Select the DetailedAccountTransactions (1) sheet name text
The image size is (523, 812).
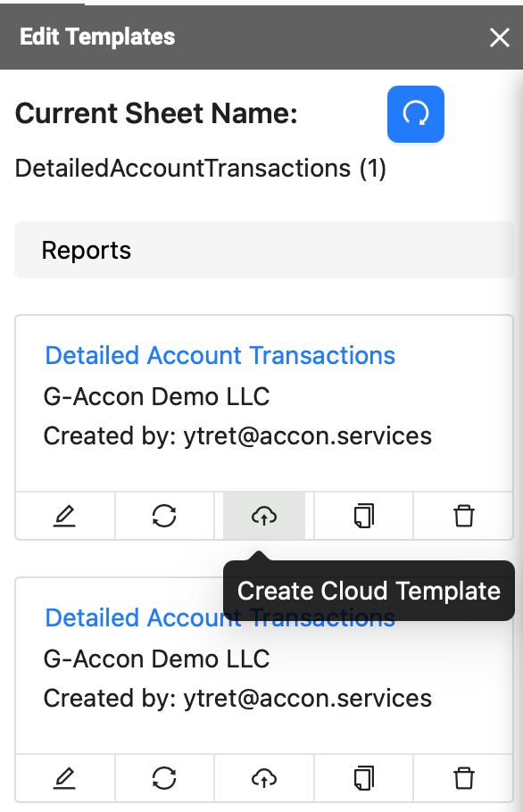pyautogui.click(x=201, y=169)
